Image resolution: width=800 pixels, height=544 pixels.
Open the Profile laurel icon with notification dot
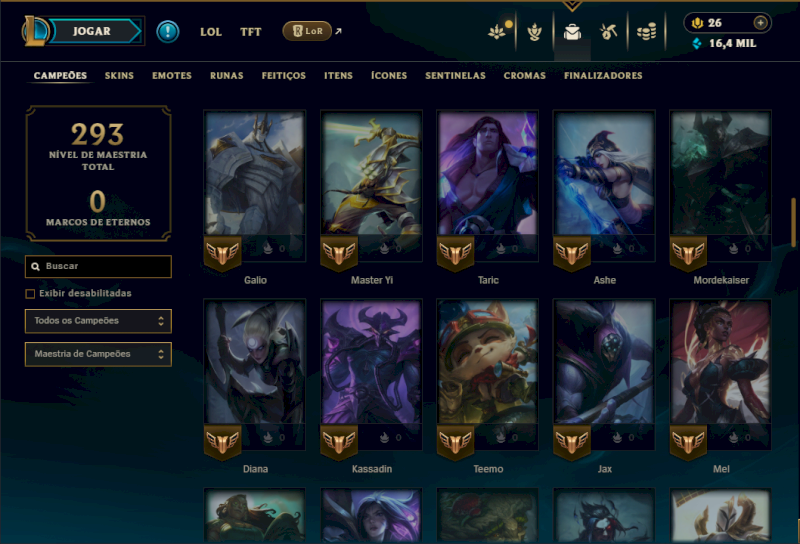click(x=499, y=31)
